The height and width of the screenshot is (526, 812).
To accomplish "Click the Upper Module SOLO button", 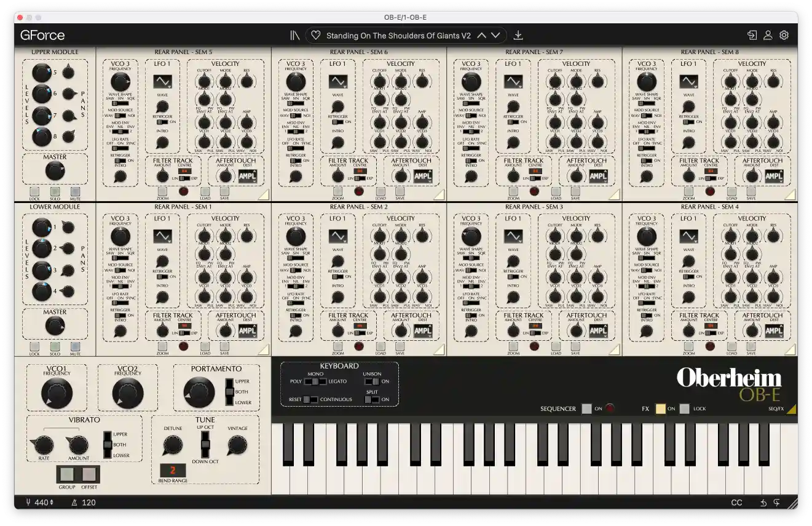I will coord(55,191).
